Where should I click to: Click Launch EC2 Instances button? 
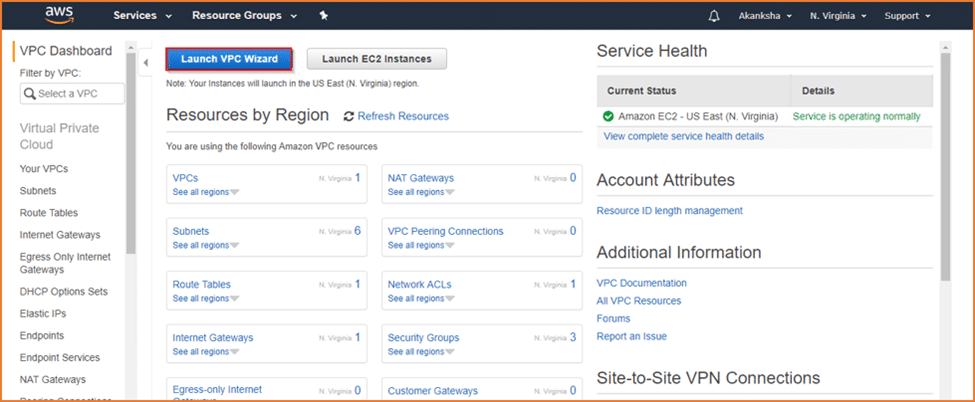(x=377, y=59)
